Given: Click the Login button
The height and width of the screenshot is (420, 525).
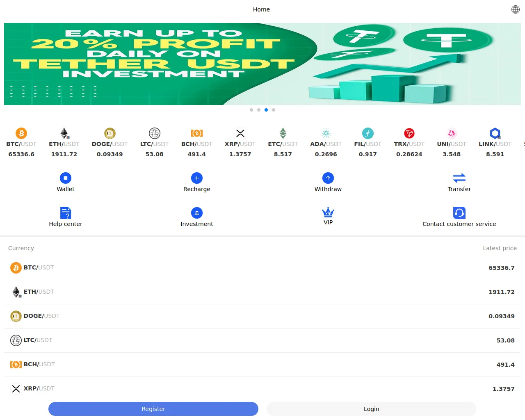Looking at the screenshot, I should [x=371, y=409].
